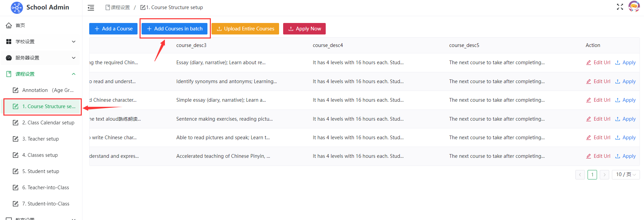This screenshot has width=644, height=220.
Task: Click the edit icon beside Student-into-Class
Action: [16, 204]
